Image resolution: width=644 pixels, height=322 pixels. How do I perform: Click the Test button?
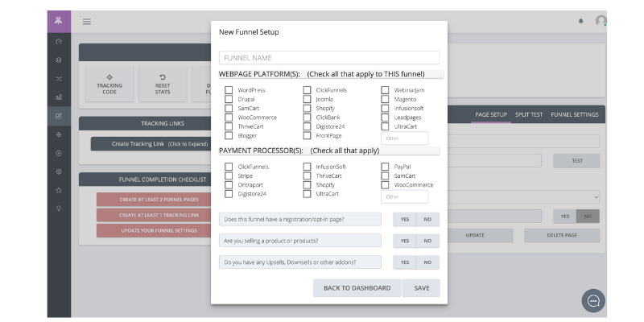point(576,160)
